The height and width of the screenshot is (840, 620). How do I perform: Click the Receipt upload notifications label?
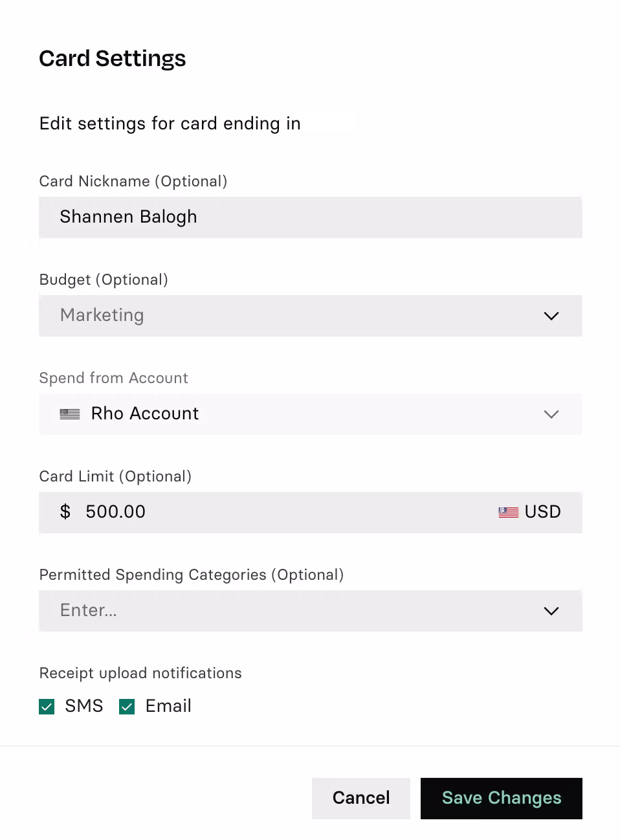[x=140, y=673]
